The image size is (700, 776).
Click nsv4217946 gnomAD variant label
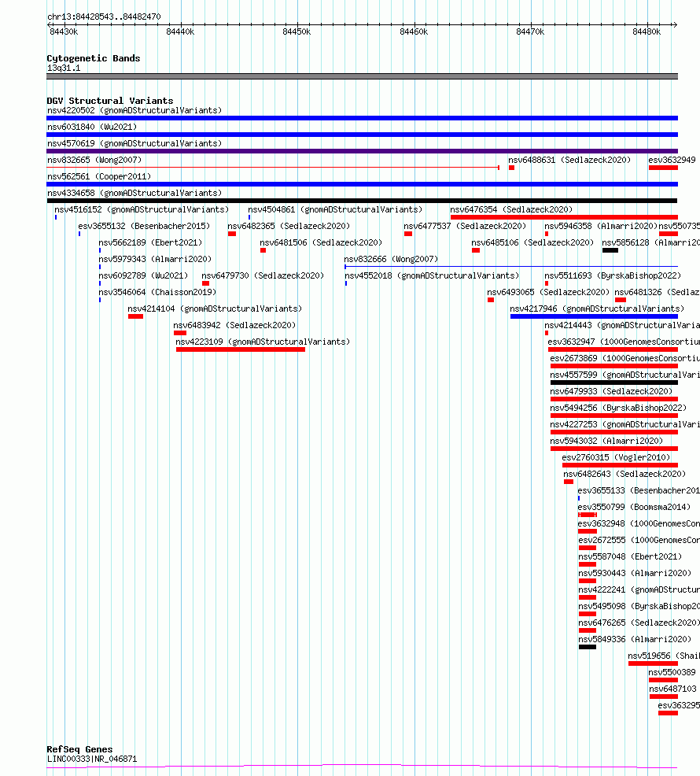pos(597,309)
